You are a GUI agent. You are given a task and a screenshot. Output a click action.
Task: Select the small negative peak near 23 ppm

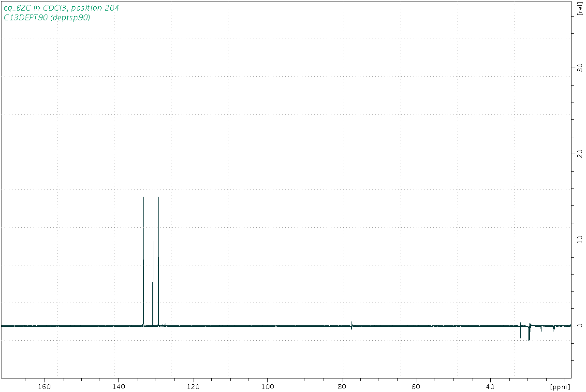[x=554, y=329]
